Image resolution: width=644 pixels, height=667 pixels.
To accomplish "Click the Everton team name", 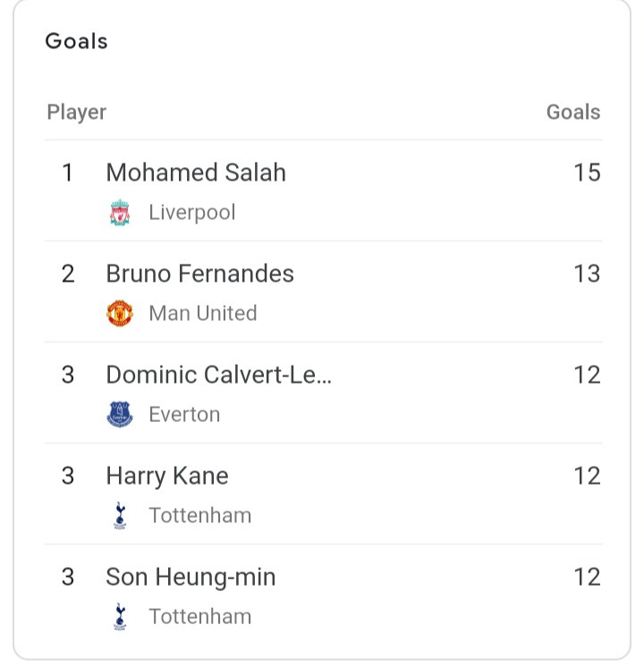I will click(184, 415).
